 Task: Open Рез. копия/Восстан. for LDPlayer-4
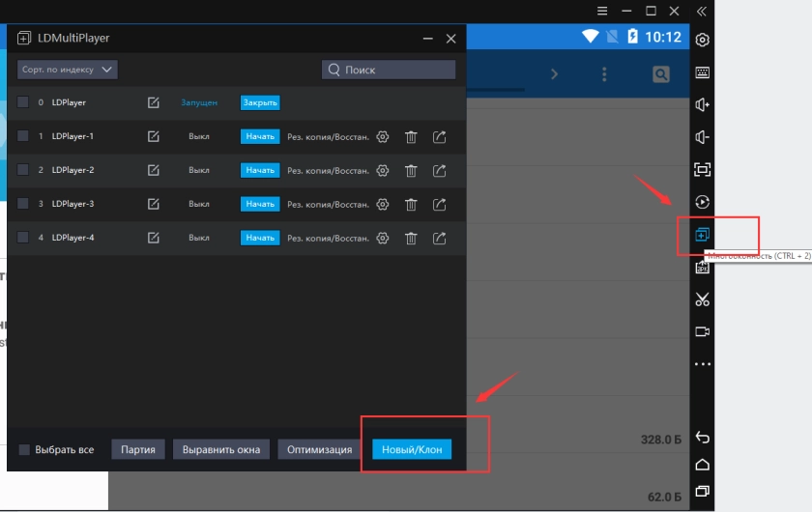[329, 239]
